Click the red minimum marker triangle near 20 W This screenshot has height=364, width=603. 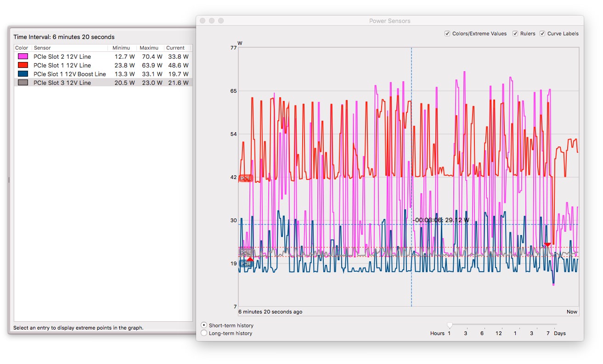tap(250, 259)
